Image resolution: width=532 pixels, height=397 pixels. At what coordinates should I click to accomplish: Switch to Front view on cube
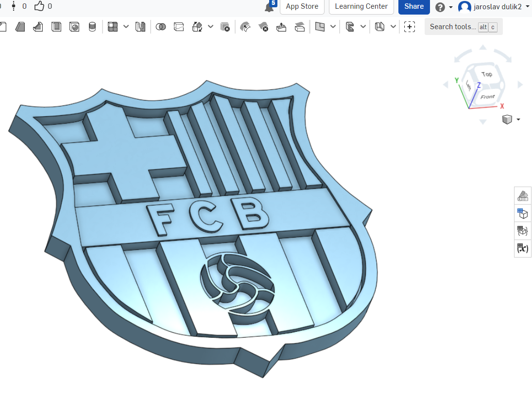[x=488, y=97]
